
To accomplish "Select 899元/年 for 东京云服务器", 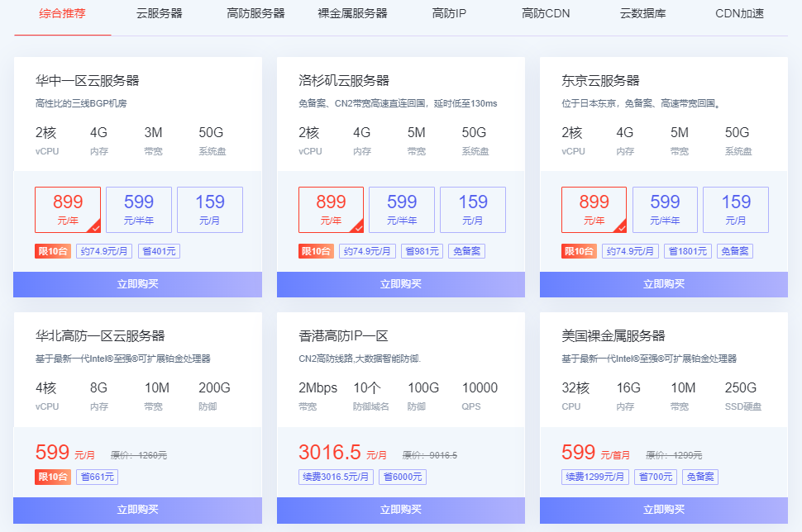I will click(594, 210).
